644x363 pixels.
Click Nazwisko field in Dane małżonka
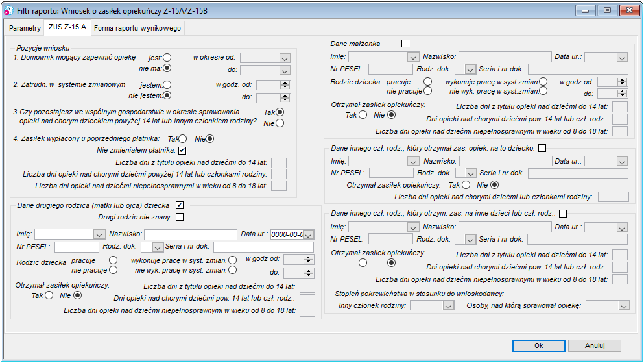point(505,56)
